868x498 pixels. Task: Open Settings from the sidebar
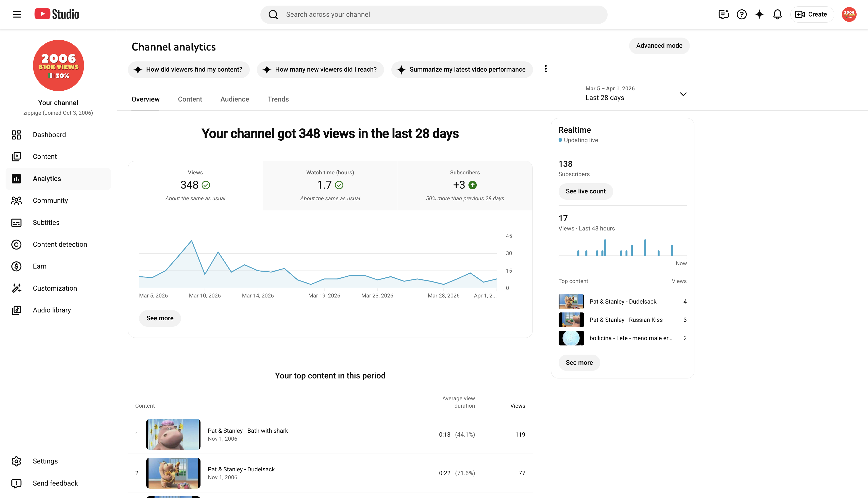[58, 461]
